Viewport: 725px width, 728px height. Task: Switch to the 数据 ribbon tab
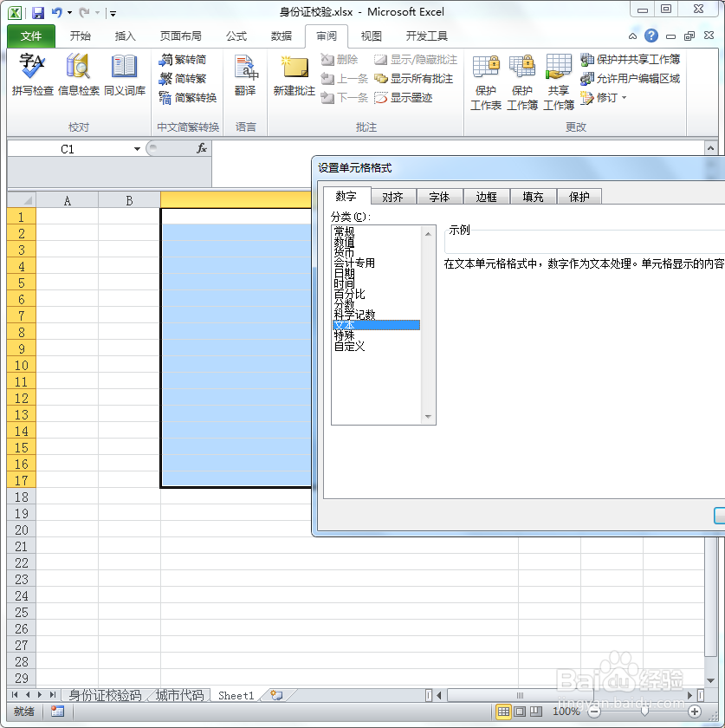point(282,36)
